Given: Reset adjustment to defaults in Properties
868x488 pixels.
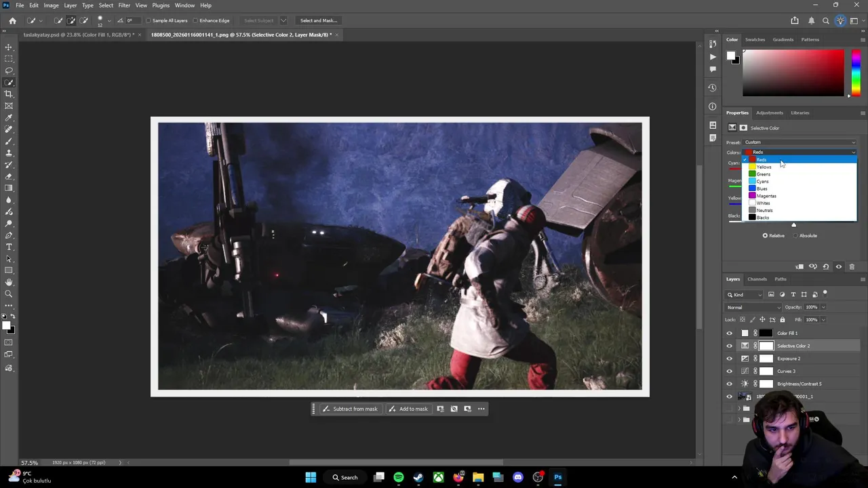Looking at the screenshot, I should 825,266.
